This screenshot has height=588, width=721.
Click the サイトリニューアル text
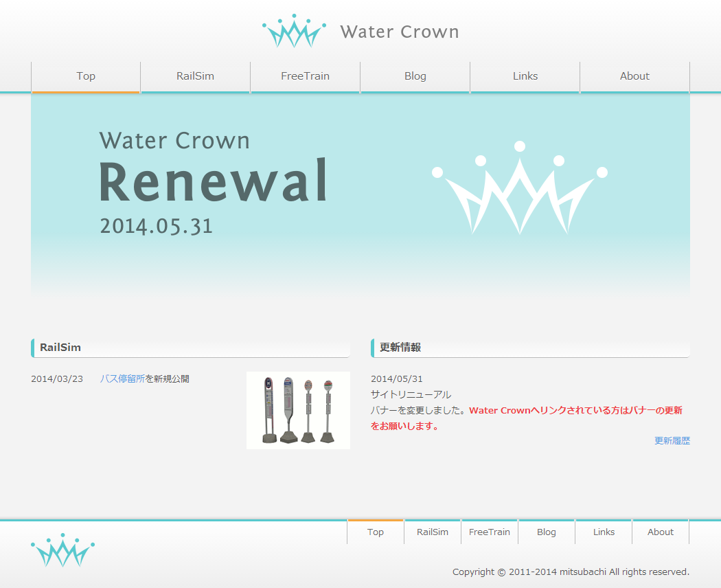(x=411, y=395)
